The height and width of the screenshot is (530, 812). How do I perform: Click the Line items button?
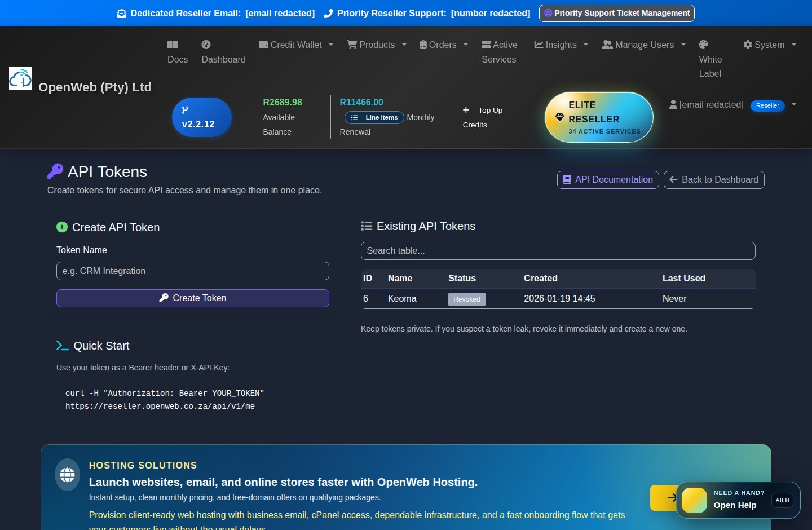(x=374, y=117)
